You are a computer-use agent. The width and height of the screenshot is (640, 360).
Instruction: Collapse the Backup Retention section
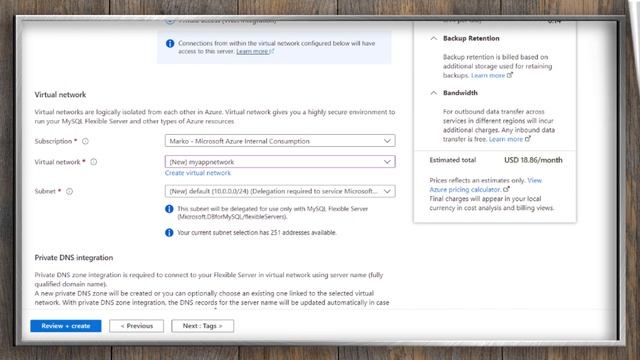434,38
